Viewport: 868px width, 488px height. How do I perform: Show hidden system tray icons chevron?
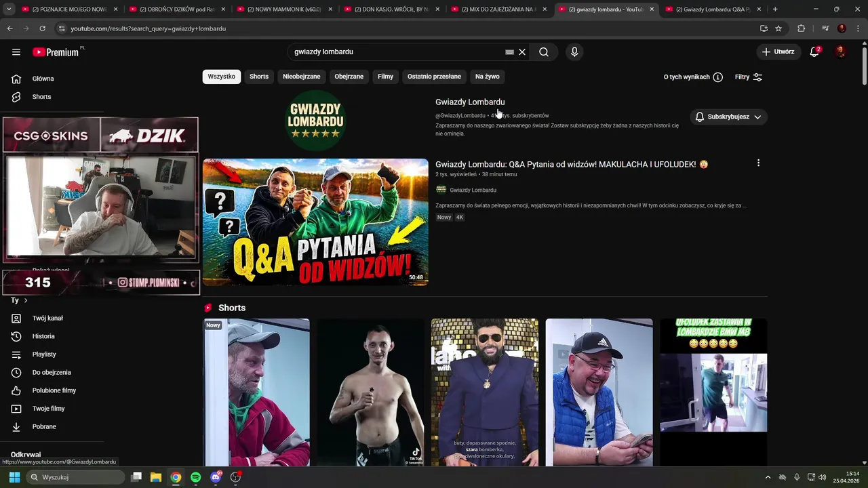768,477
